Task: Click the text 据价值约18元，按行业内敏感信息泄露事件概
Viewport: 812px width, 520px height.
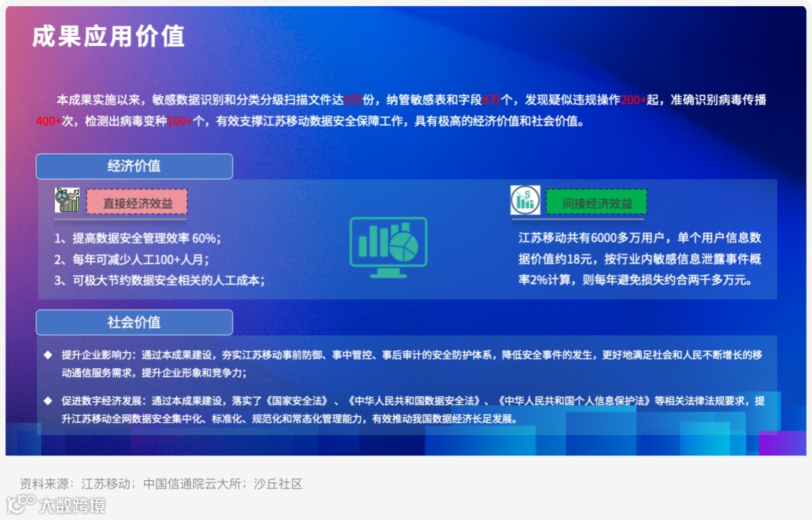Action: (x=640, y=258)
